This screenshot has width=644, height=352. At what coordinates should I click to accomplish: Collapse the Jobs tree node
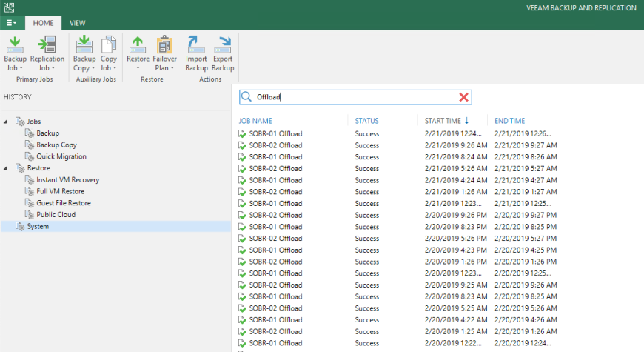(x=6, y=122)
